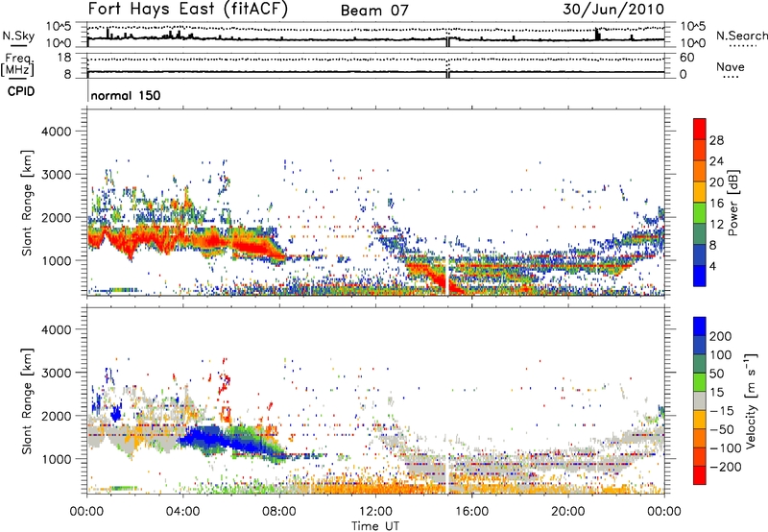Click the 'Power [dB]' colorbar title
This screenshot has height=532, width=768.
[x=733, y=203]
